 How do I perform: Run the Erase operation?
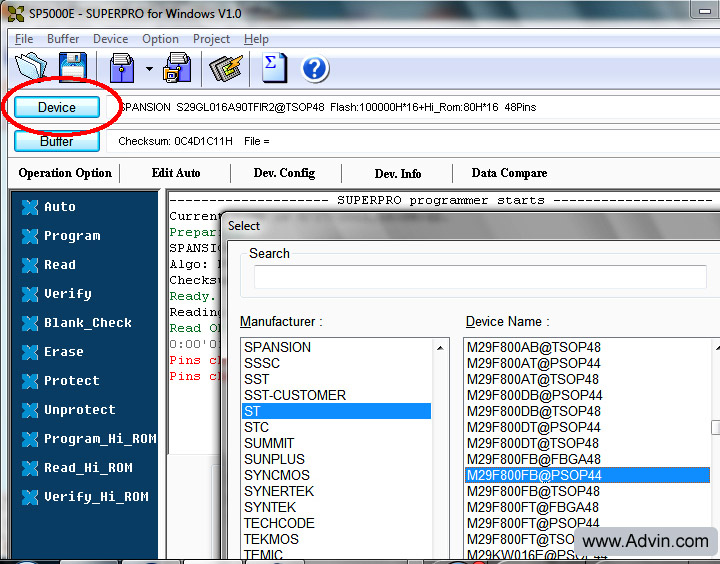click(52, 352)
